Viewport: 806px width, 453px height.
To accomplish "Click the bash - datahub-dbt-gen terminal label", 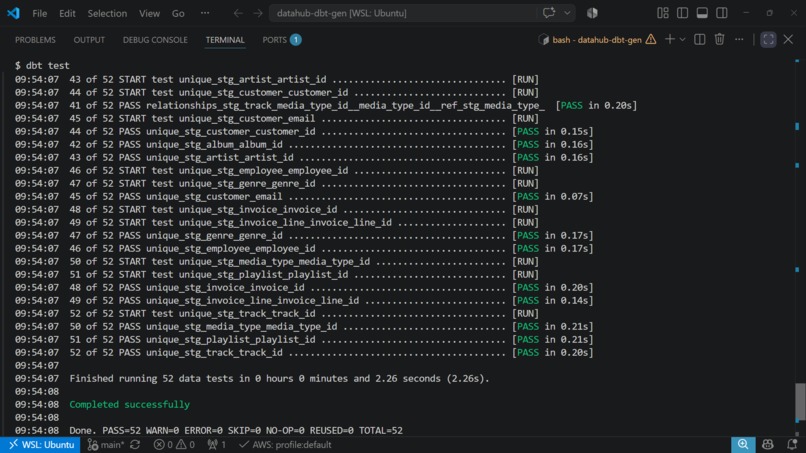I will [597, 40].
